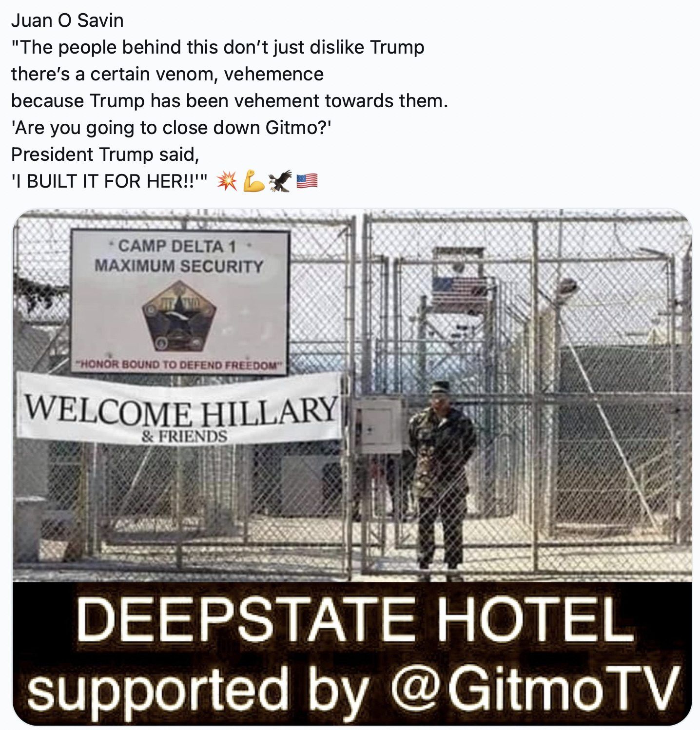
Task: Click the MAXIMUM SECURITY text on the sign
Action: [179, 266]
